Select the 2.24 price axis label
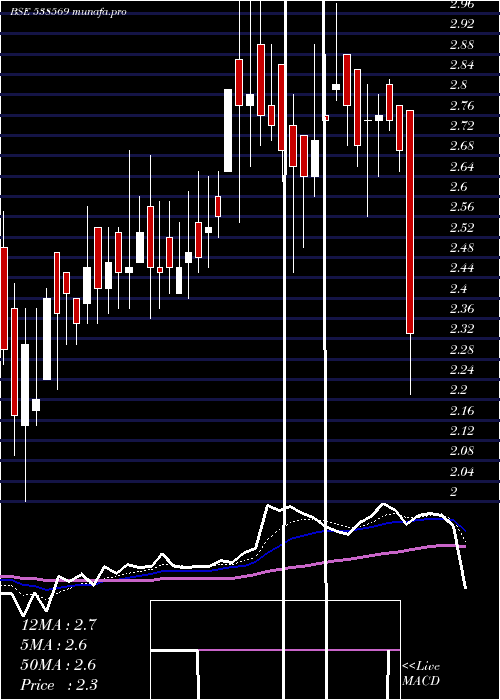Screen dimensions: 500x700 (462, 370)
